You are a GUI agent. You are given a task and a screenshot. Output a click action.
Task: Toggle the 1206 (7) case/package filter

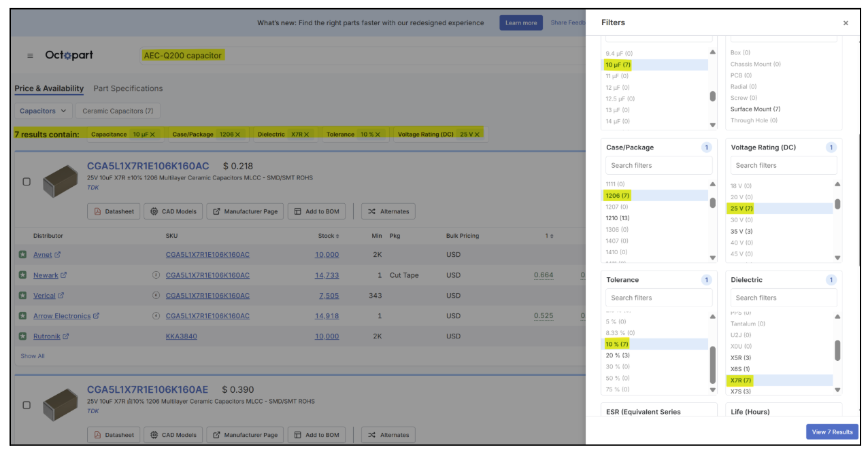tap(656, 196)
